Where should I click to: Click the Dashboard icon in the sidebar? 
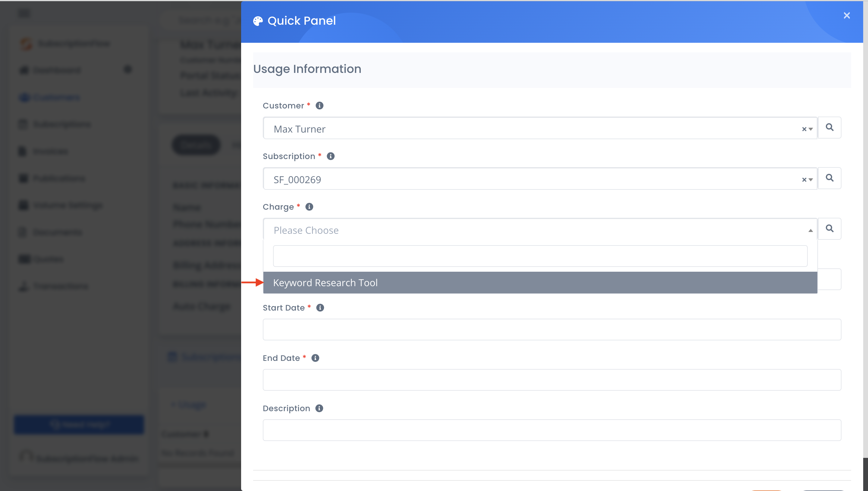click(23, 70)
